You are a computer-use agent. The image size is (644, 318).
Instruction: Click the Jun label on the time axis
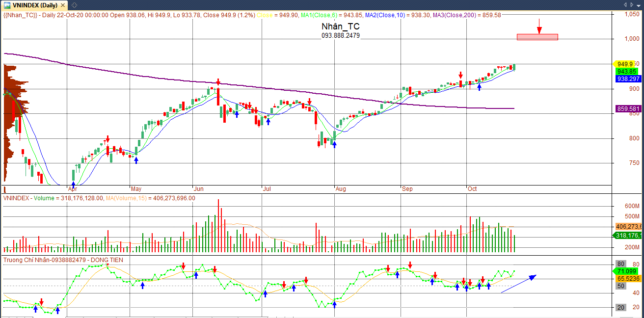(199, 189)
